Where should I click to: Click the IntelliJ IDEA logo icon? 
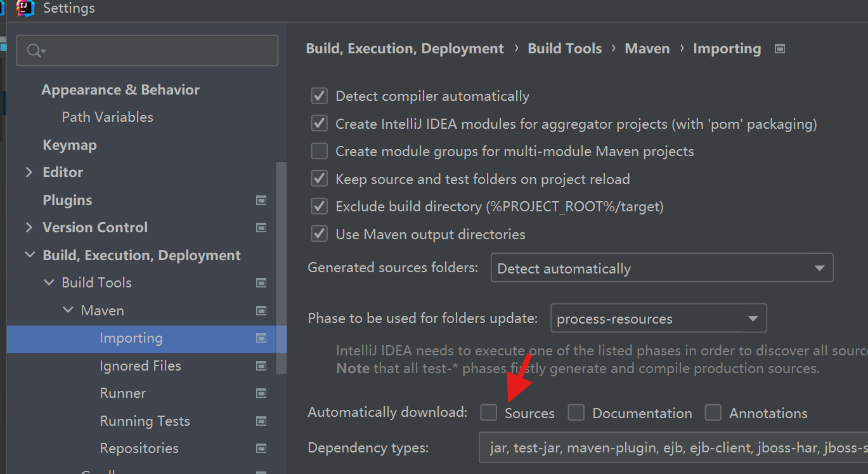point(25,8)
